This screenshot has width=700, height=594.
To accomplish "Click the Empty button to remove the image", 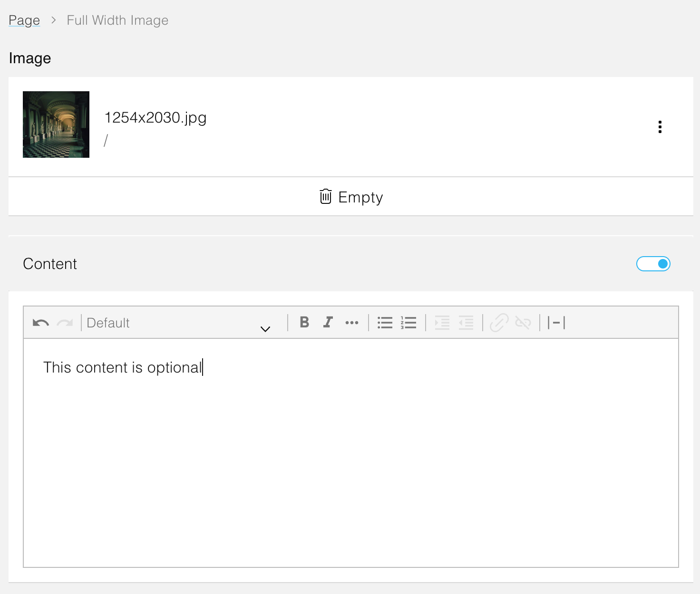I will click(351, 197).
